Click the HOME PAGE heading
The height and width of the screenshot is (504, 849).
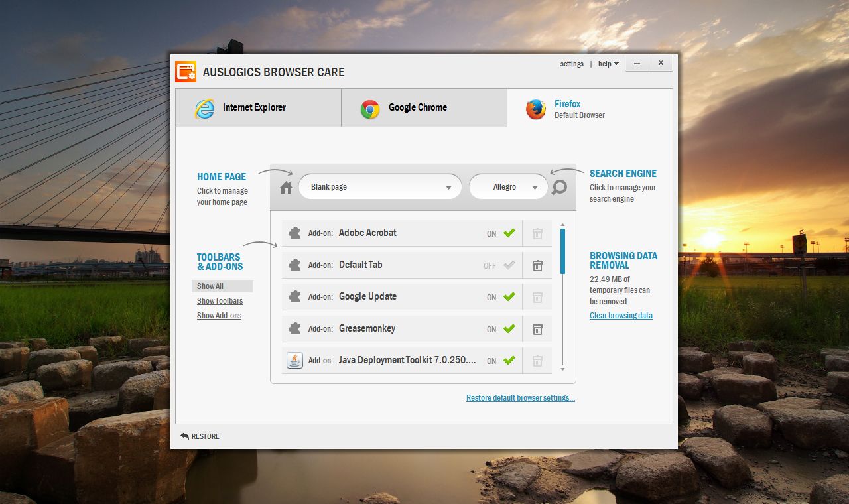[222, 177]
